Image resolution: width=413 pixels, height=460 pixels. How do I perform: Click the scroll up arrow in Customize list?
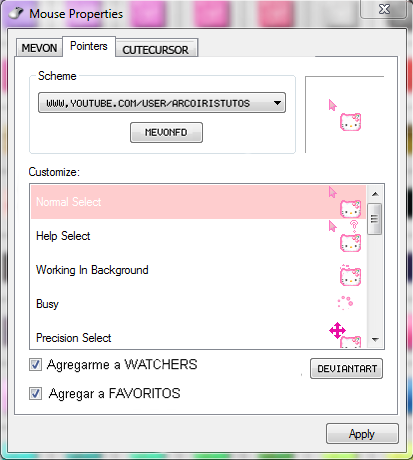pos(375,194)
